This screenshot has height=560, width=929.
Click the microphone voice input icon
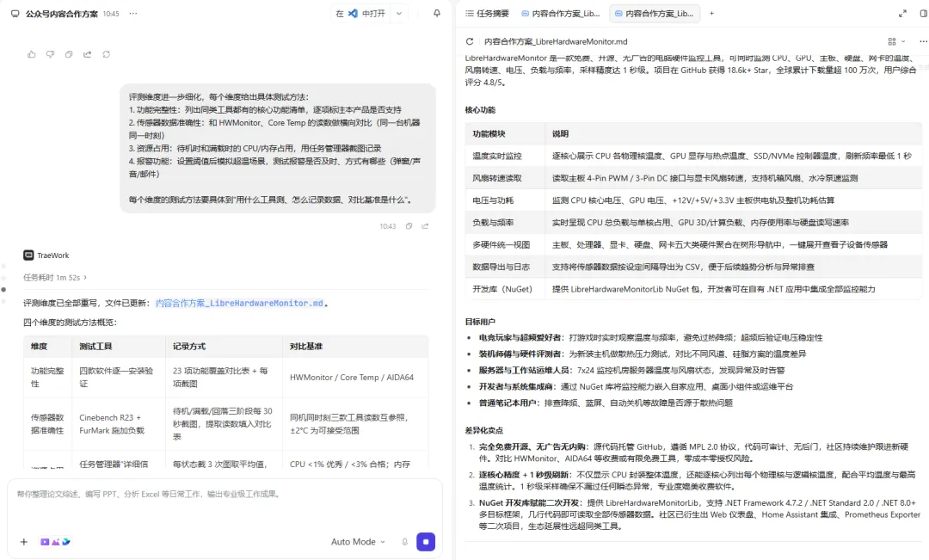coord(404,542)
